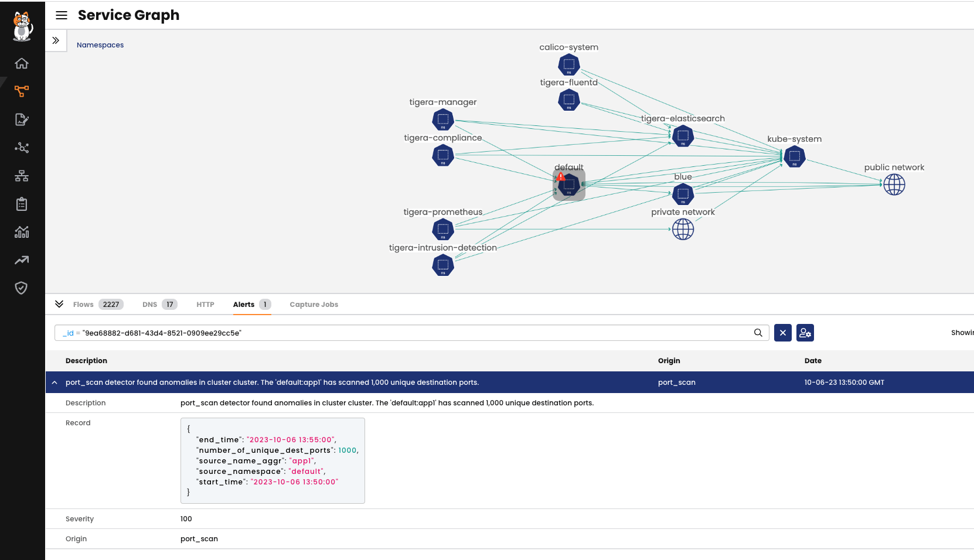Select the tigera-manager namespace node
The height and width of the screenshot is (560, 974).
(443, 119)
